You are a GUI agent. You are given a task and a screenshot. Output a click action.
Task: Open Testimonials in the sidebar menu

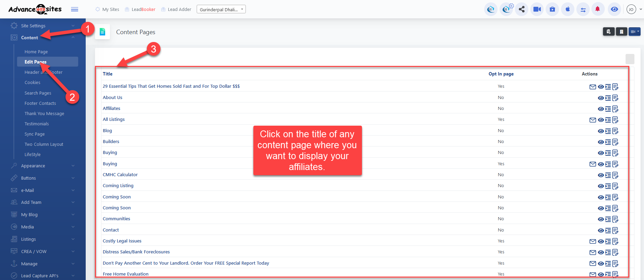click(x=37, y=124)
